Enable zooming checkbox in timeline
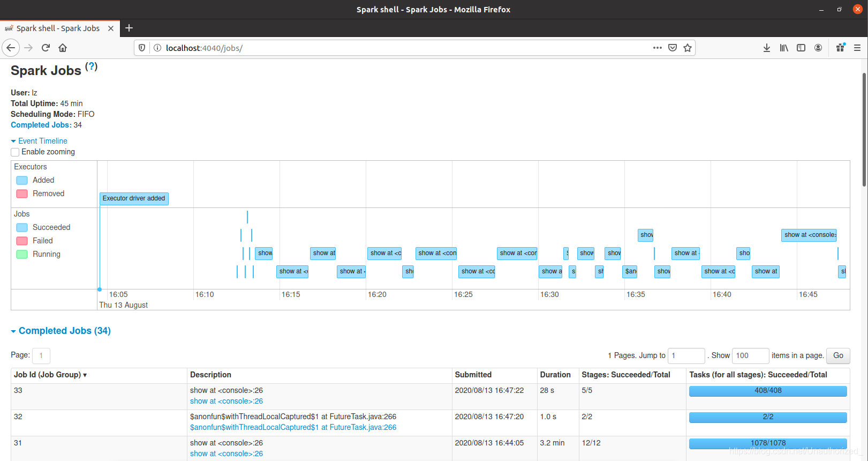The width and height of the screenshot is (868, 461). coord(15,152)
